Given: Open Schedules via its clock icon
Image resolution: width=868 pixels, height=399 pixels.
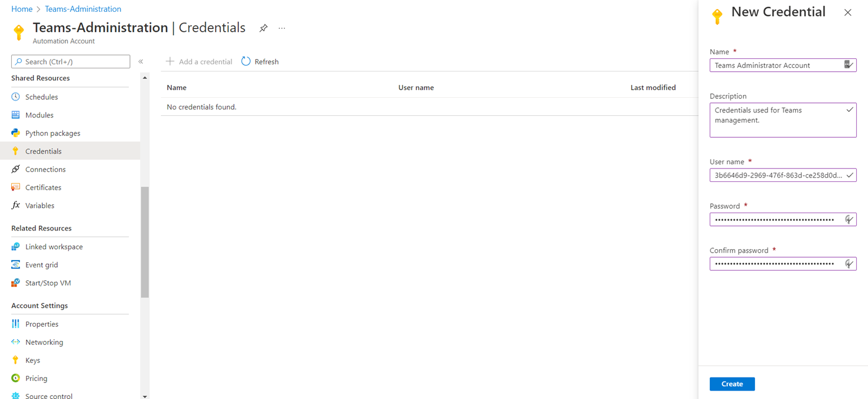Looking at the screenshot, I should click(16, 97).
